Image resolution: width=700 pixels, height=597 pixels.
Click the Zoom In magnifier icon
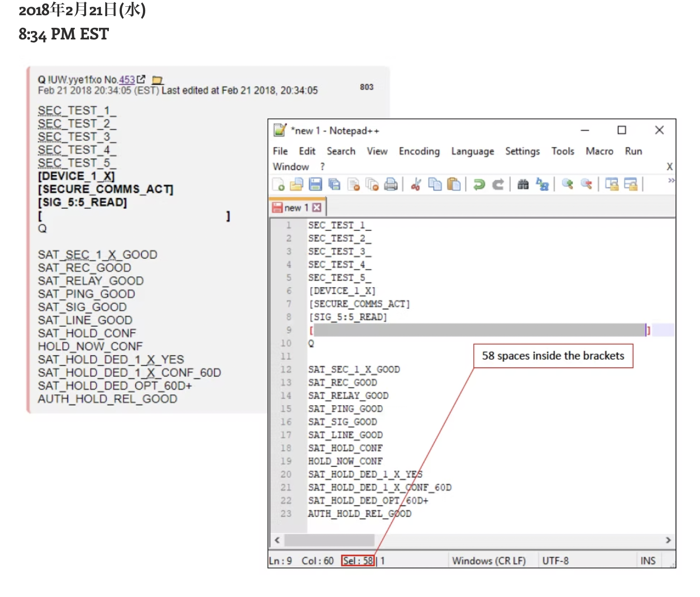[567, 184]
